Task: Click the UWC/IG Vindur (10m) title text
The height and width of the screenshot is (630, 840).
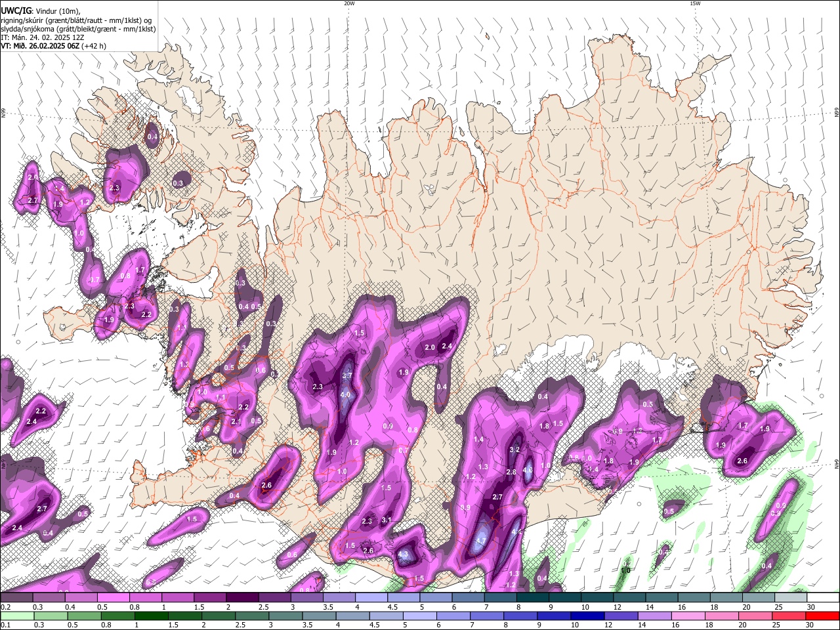Action: tap(40, 10)
